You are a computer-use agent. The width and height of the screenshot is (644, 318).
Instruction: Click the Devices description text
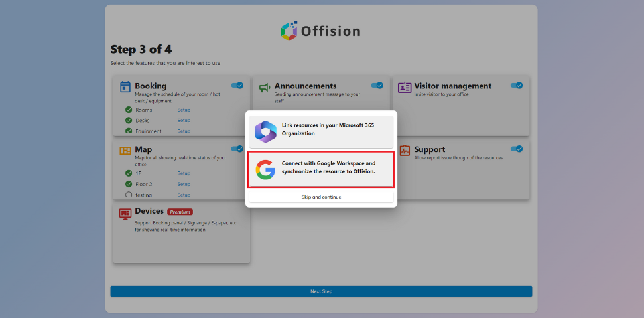pyautogui.click(x=186, y=226)
